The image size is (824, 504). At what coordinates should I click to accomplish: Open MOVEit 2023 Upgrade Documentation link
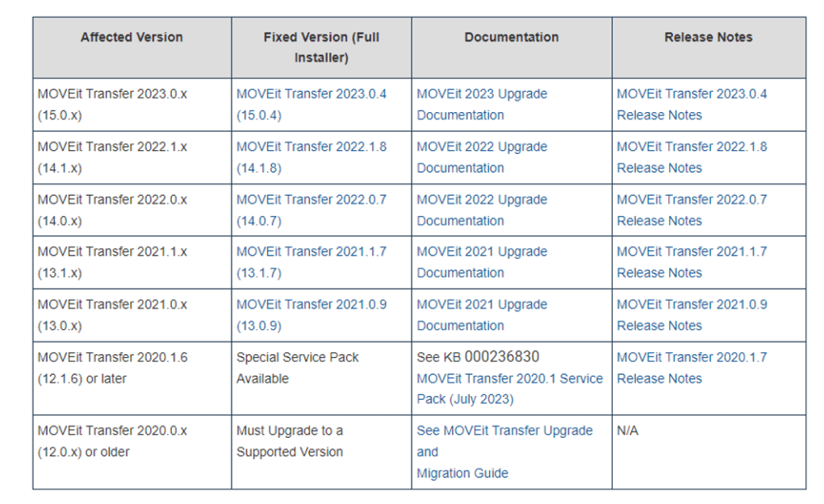tap(482, 105)
